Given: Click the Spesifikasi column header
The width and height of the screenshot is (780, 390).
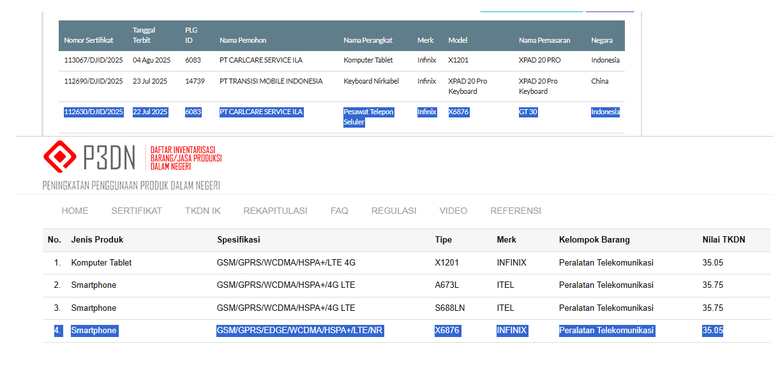Looking at the screenshot, I should (x=238, y=240).
